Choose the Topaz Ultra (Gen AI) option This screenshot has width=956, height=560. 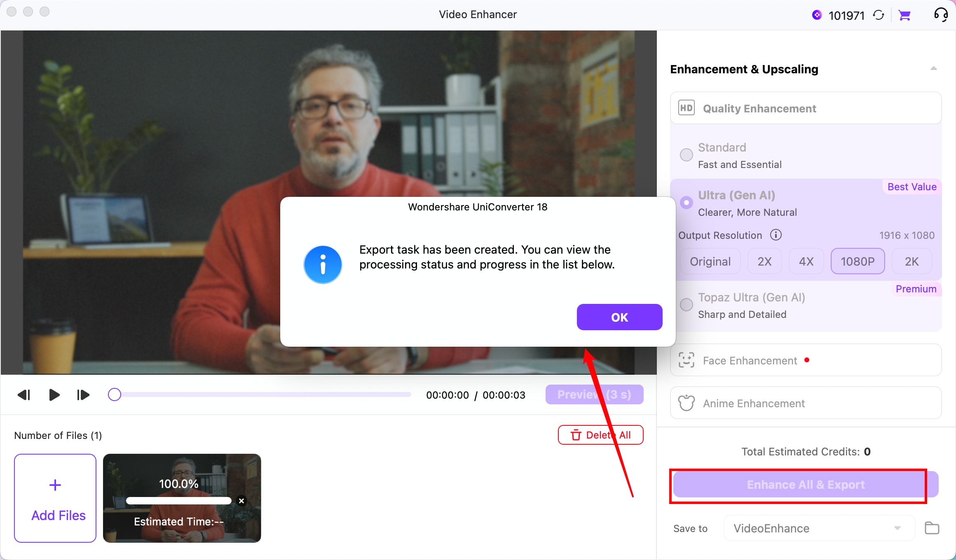[686, 305]
